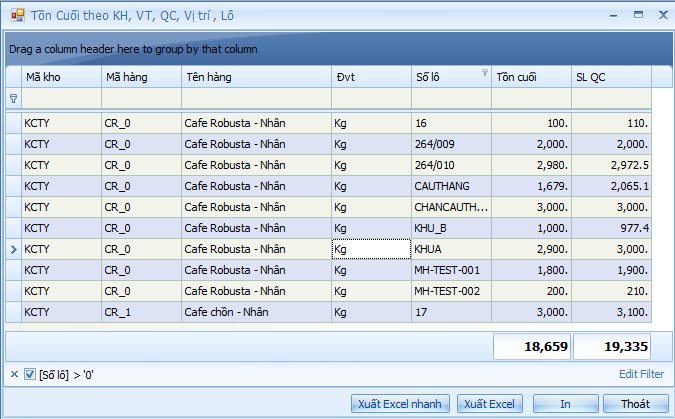
Task: Click the Edit Filter link
Action: (640, 374)
